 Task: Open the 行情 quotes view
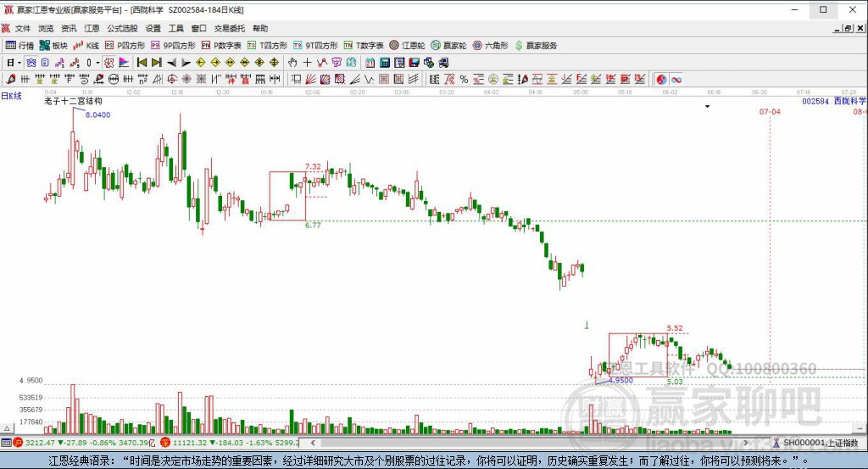pyautogui.click(x=20, y=46)
